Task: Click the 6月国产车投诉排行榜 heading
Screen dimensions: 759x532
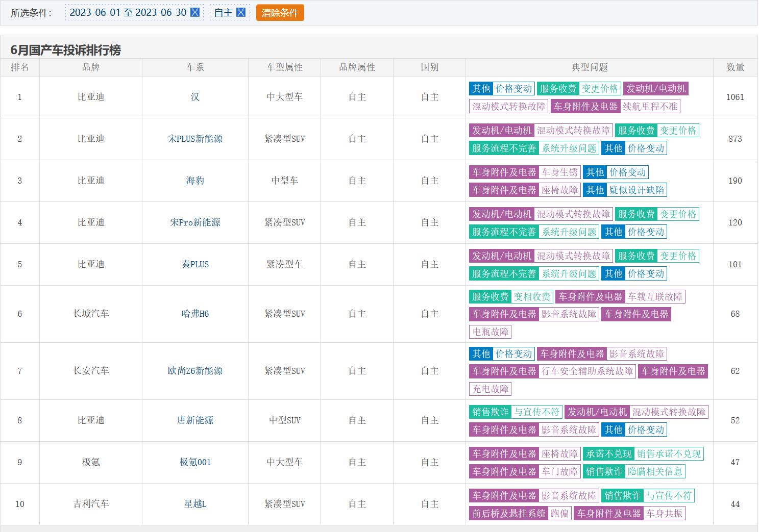Action: [66, 50]
